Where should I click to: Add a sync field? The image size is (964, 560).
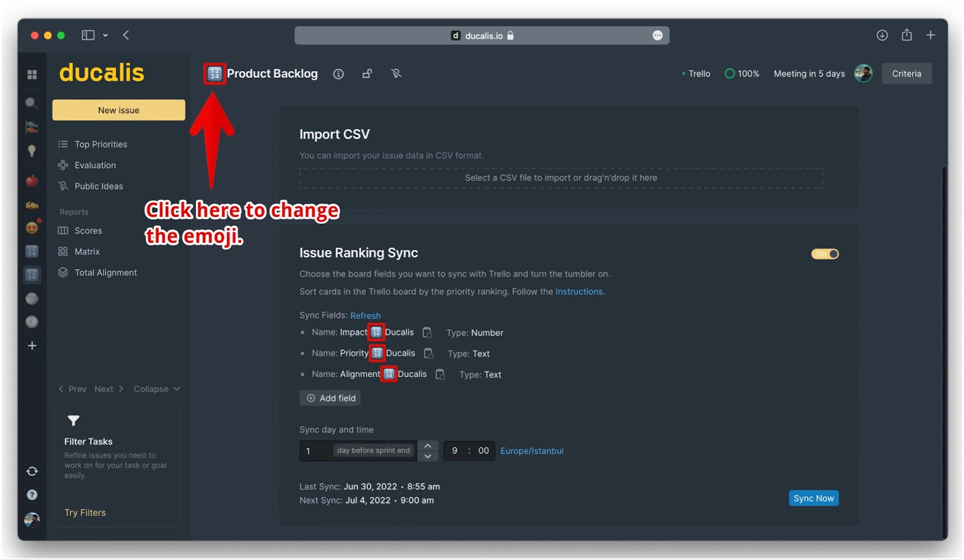[330, 398]
